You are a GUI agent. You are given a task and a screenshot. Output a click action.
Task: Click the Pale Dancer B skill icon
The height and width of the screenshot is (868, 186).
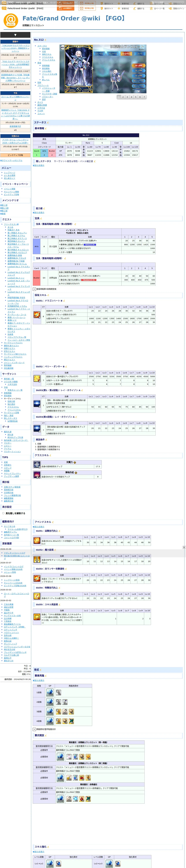pyautogui.click(x=37, y=379)
